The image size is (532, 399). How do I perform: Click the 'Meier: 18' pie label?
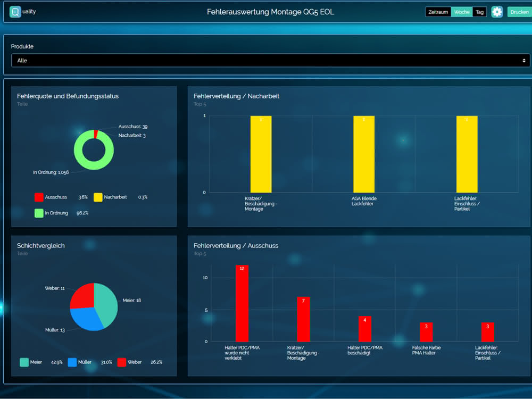click(131, 300)
